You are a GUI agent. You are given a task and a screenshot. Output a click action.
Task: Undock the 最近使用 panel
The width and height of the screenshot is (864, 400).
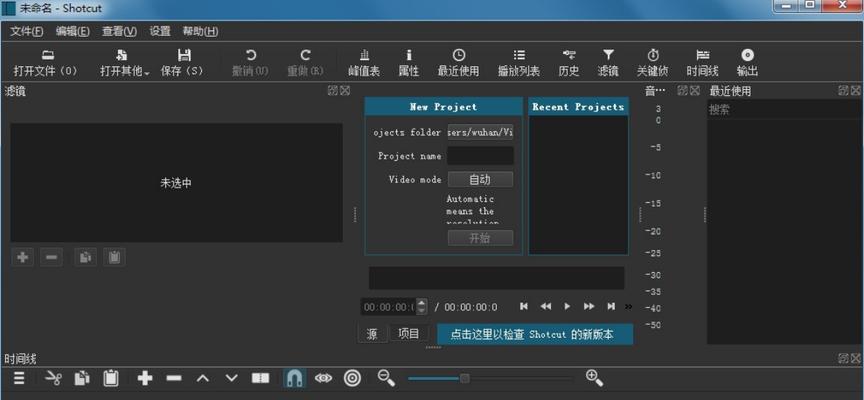[x=843, y=90]
